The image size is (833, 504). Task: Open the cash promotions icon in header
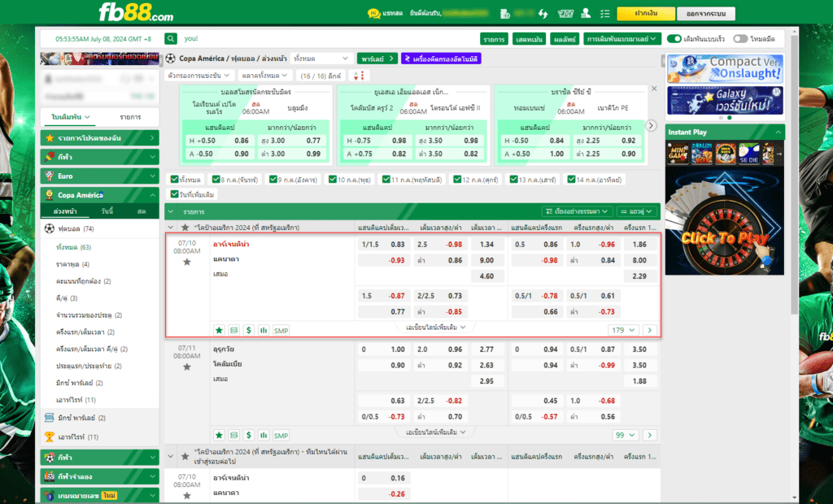tap(565, 14)
